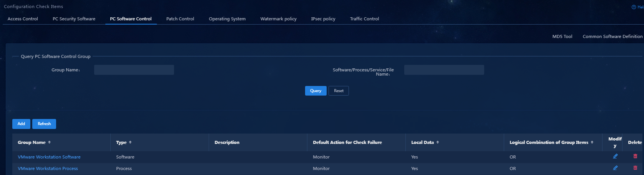644x175 pixels.
Task: Open the PC Security Software tab
Action: point(74,19)
